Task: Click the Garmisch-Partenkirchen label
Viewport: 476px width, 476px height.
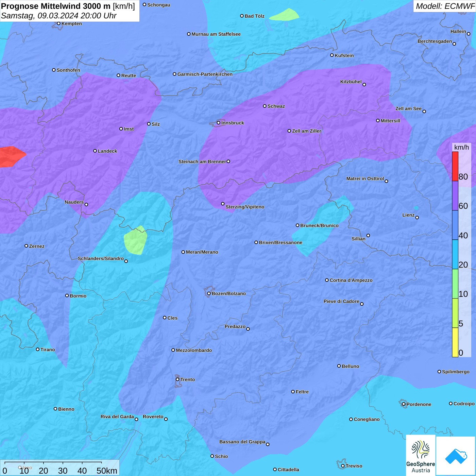Action: (x=205, y=74)
